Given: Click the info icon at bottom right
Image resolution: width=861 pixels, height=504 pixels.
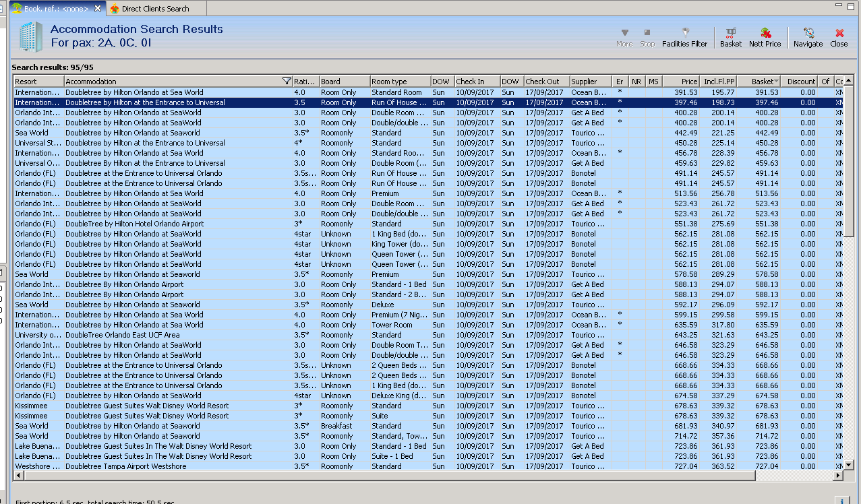Looking at the screenshot, I should 842,501.
